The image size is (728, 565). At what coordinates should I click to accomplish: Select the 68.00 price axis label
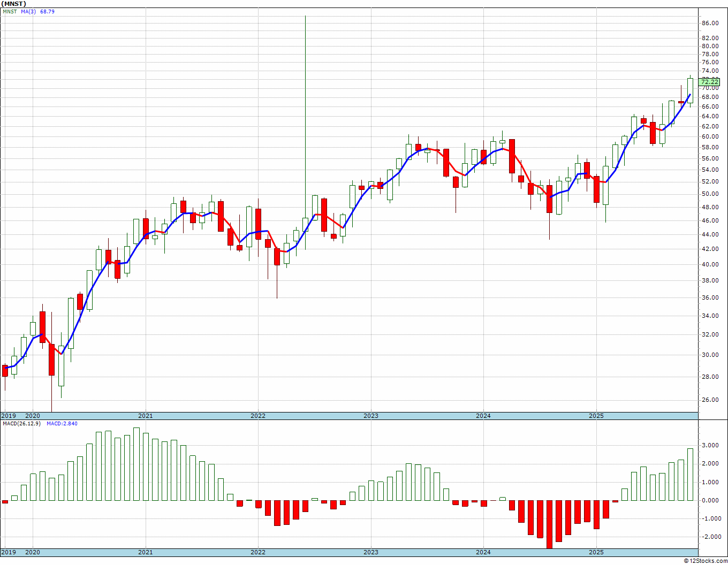[710, 97]
